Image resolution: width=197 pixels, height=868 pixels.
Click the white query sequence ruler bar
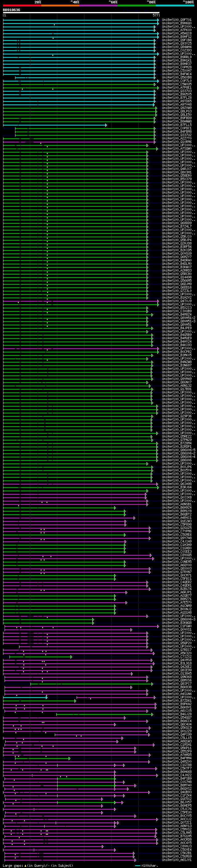pos(81,12)
